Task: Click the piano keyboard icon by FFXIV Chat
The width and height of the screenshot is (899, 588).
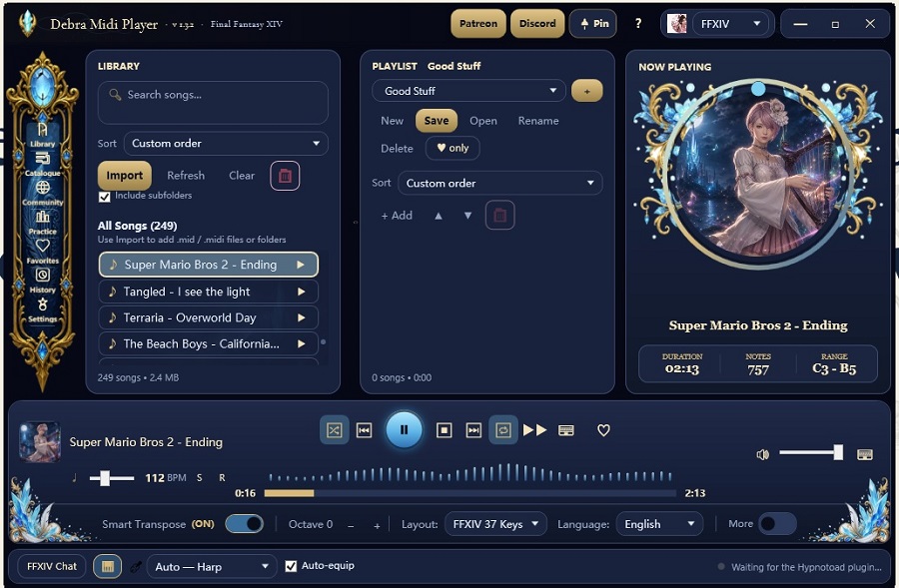Action: click(x=107, y=567)
